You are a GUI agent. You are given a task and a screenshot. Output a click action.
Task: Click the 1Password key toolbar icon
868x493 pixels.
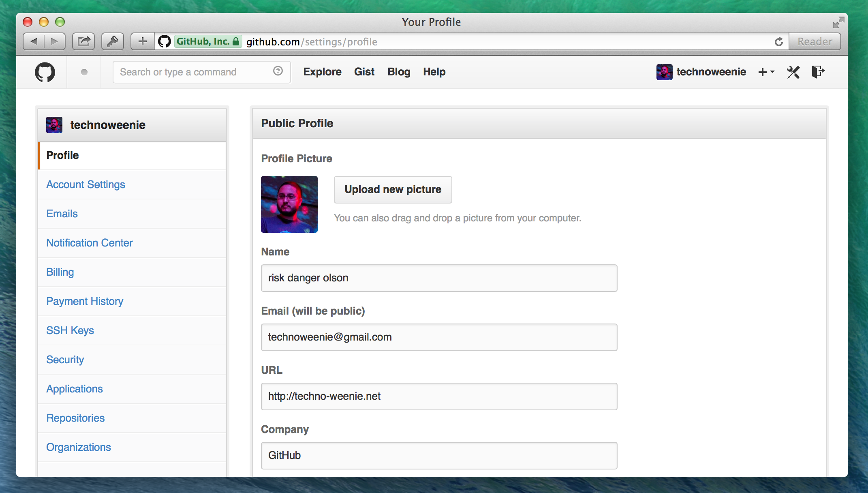(x=112, y=41)
